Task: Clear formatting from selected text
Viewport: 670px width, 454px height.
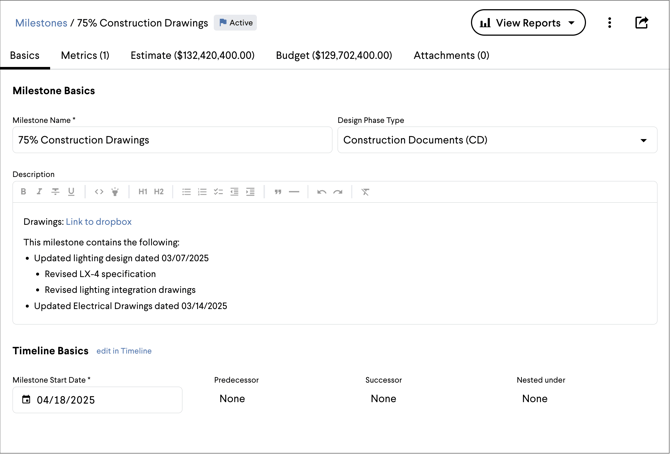Action: point(365,192)
